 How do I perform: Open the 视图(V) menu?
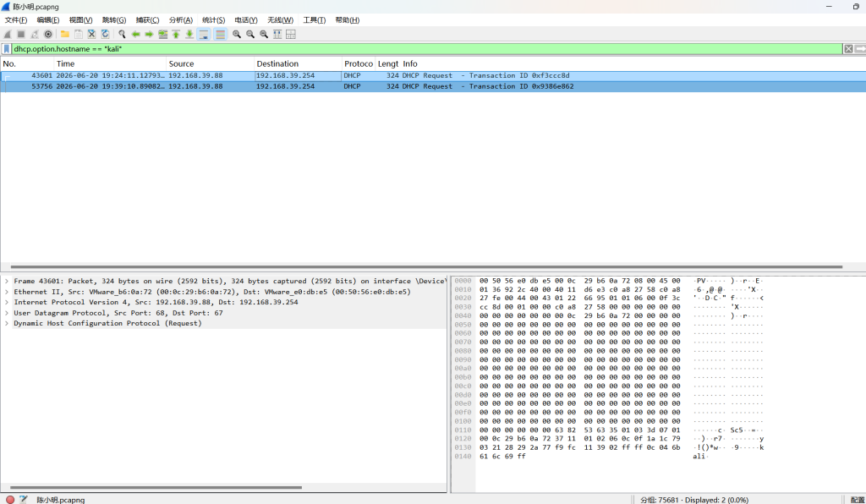click(80, 20)
